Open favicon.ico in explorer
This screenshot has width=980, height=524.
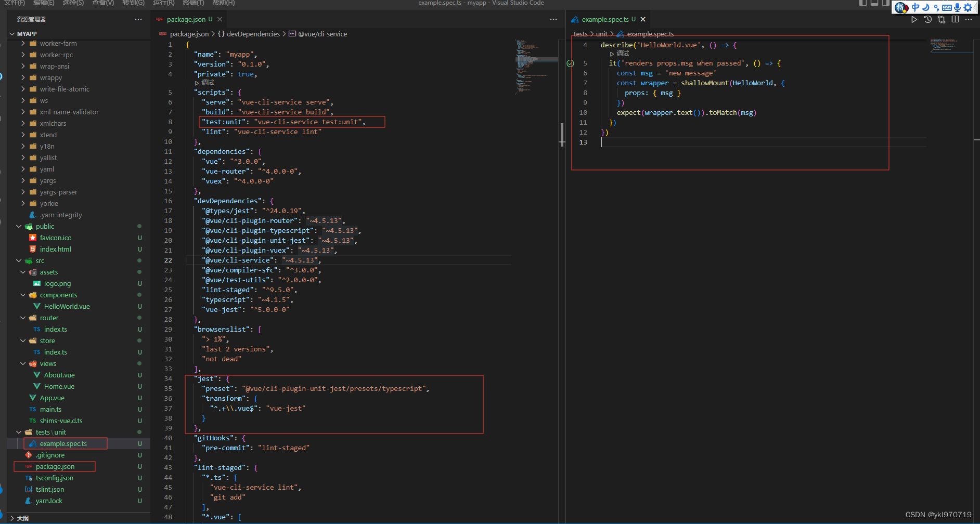79,238
